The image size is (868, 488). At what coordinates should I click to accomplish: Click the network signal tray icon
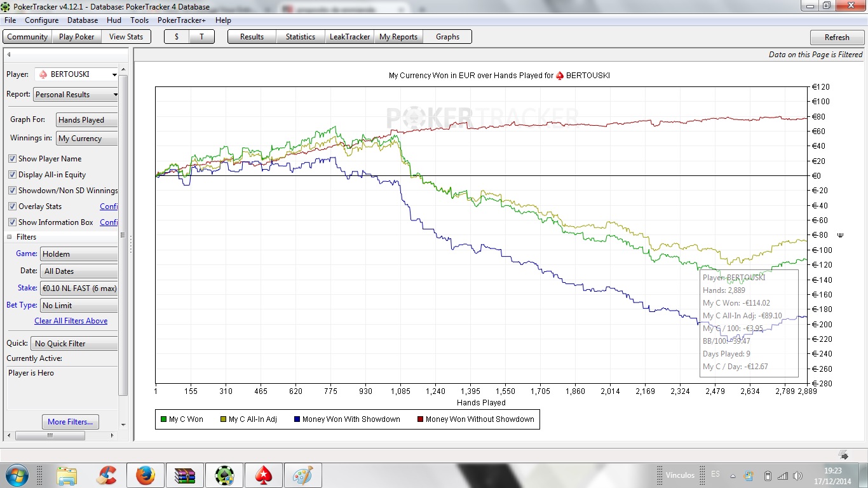click(x=783, y=476)
